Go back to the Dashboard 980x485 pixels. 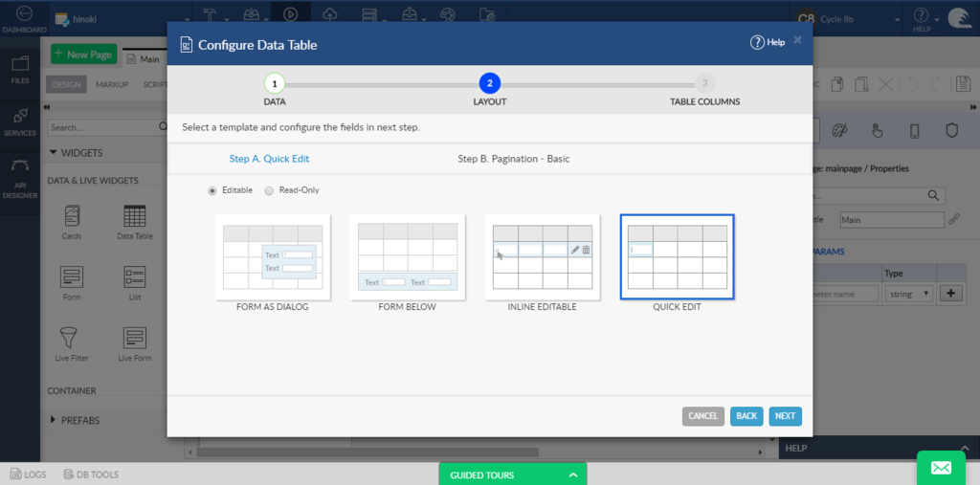pos(23,19)
